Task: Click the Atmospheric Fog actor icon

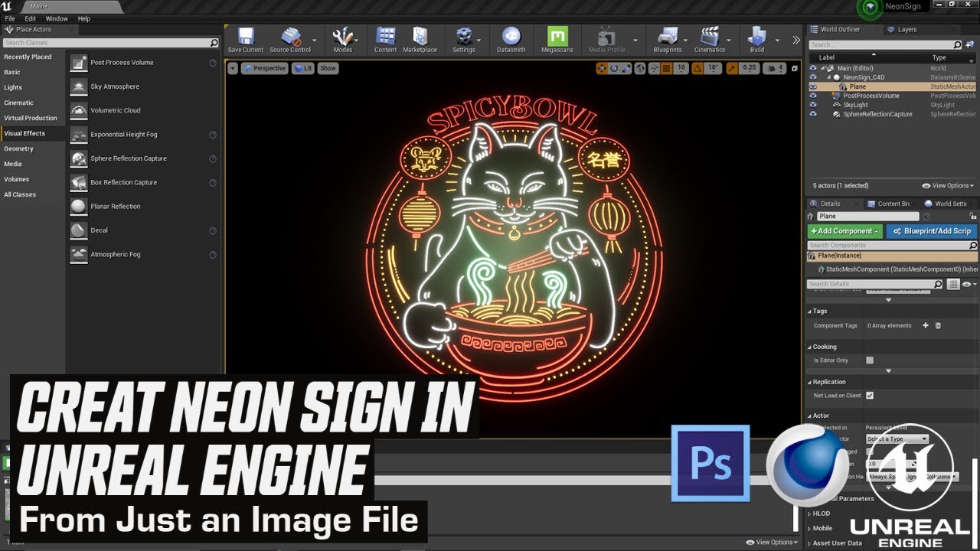Action: click(78, 254)
